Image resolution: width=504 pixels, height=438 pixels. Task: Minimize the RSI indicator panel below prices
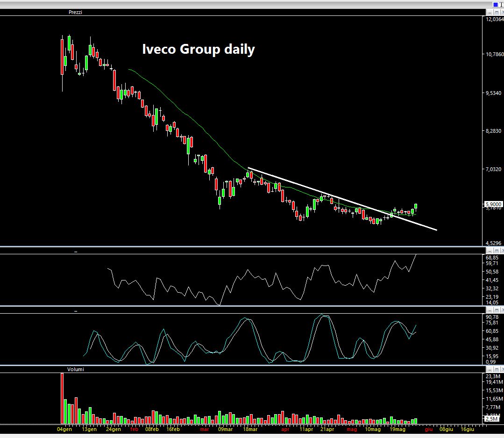coord(490,251)
